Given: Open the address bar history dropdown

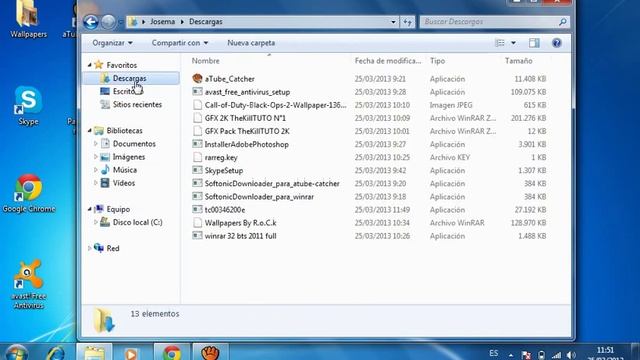Looking at the screenshot, I should coord(393,22).
